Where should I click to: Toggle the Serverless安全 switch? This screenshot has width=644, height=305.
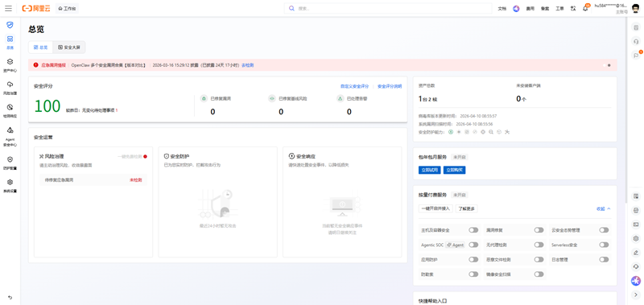pos(604,245)
